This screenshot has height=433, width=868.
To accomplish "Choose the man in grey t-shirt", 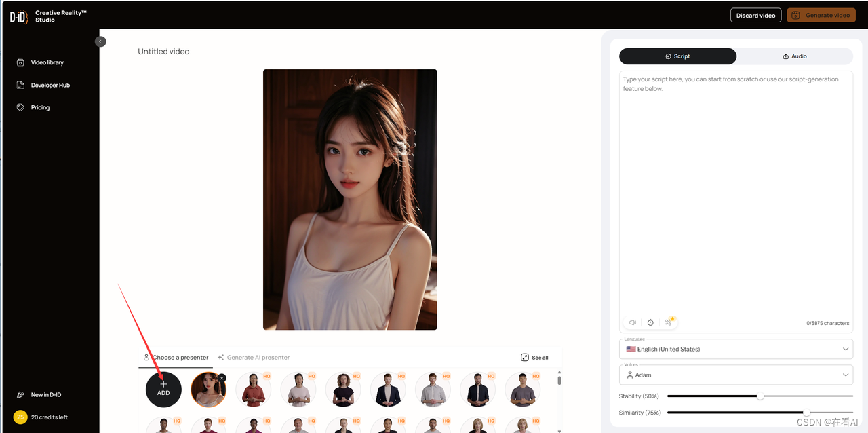I will click(x=522, y=390).
